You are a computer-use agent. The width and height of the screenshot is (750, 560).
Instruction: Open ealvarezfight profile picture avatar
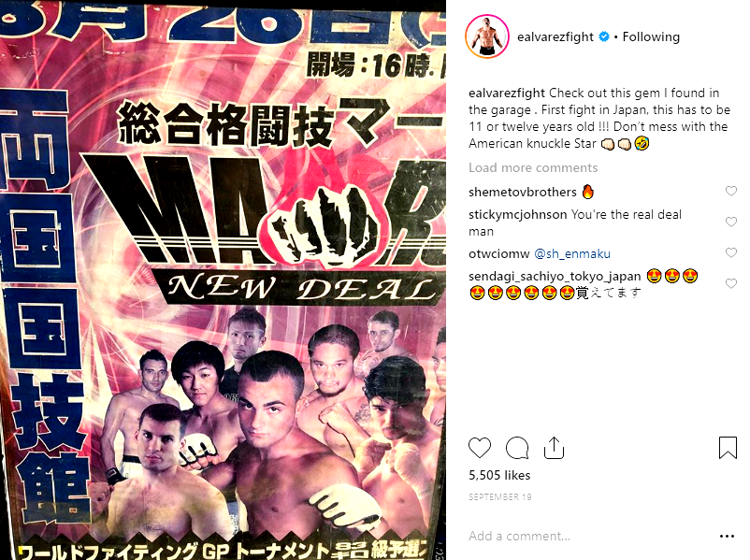point(487,36)
